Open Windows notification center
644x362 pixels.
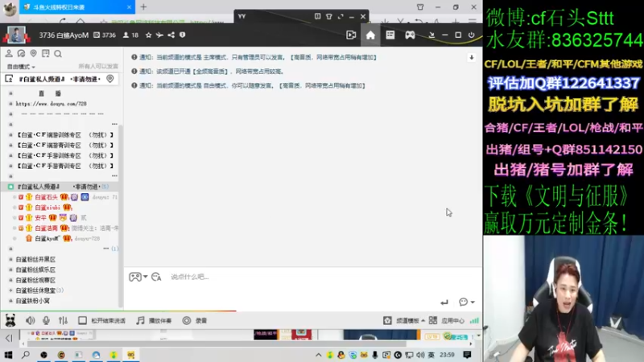coord(467,355)
